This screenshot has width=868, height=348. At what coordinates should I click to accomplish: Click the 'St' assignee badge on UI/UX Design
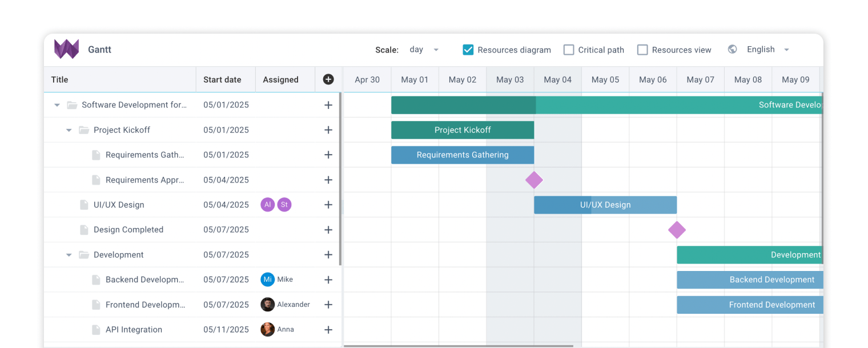coord(284,205)
